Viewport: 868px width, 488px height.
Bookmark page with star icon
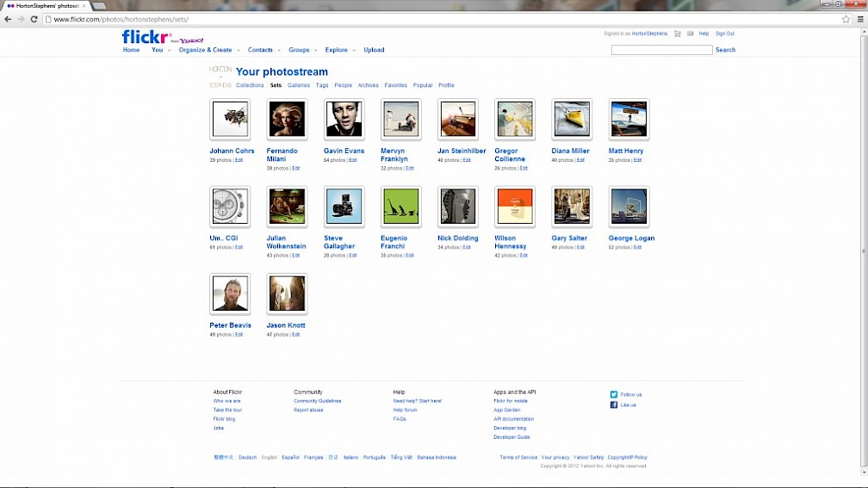[x=846, y=19]
